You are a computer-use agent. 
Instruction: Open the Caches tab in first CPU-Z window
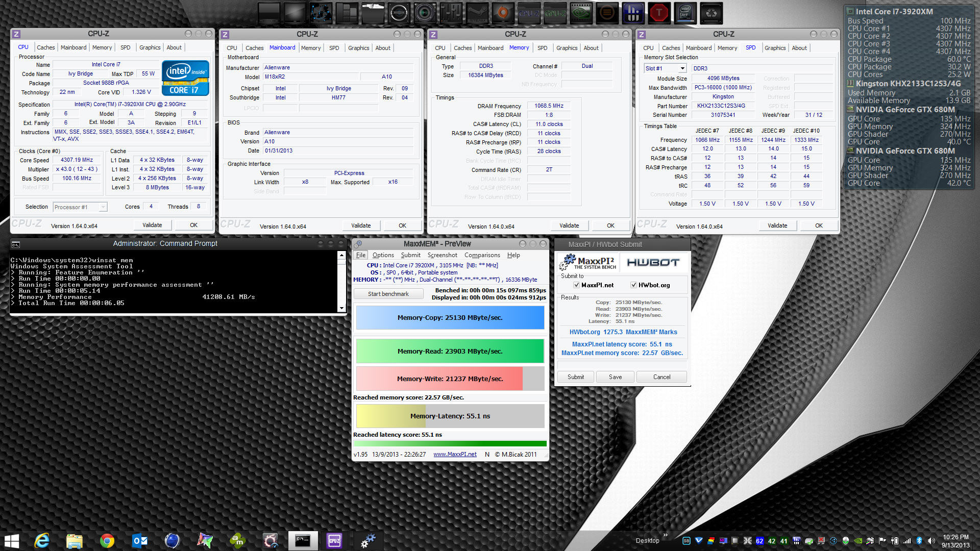(x=45, y=47)
